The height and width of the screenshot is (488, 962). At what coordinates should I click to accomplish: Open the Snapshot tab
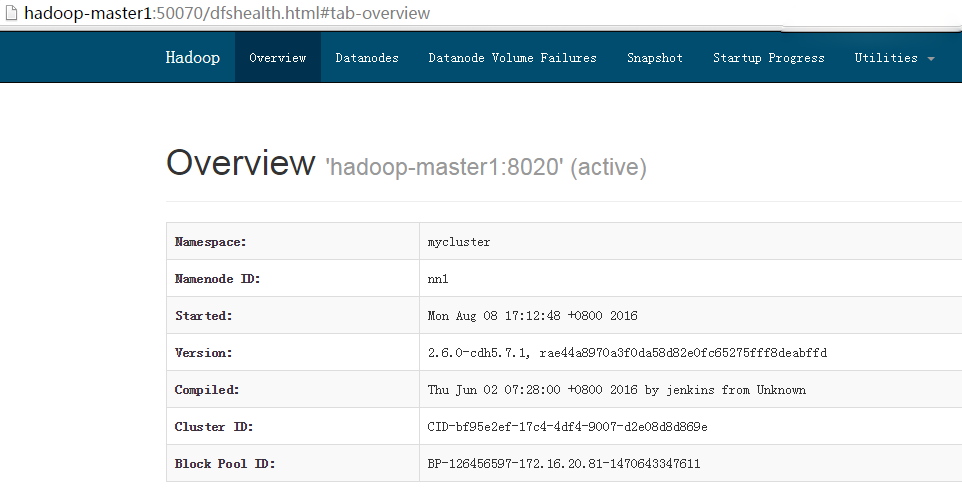coord(655,57)
